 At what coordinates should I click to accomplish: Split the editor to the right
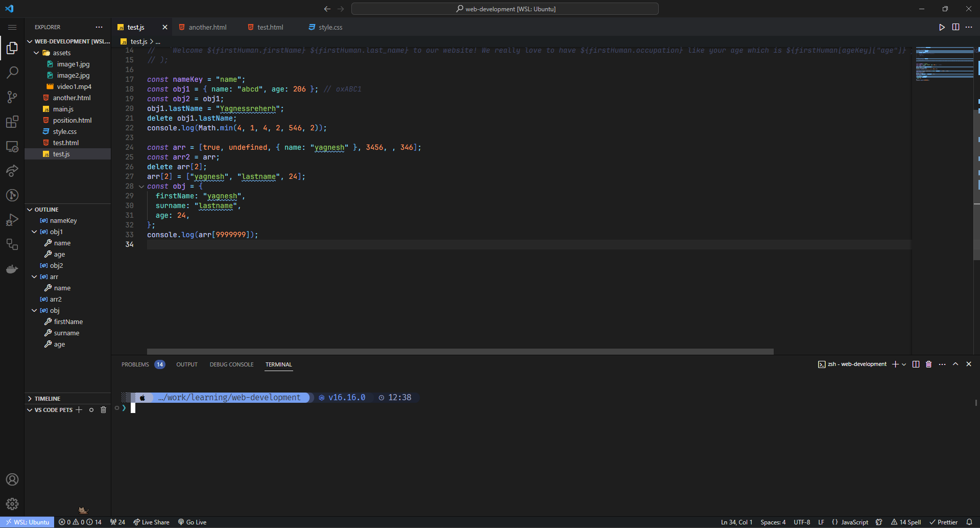pos(955,27)
